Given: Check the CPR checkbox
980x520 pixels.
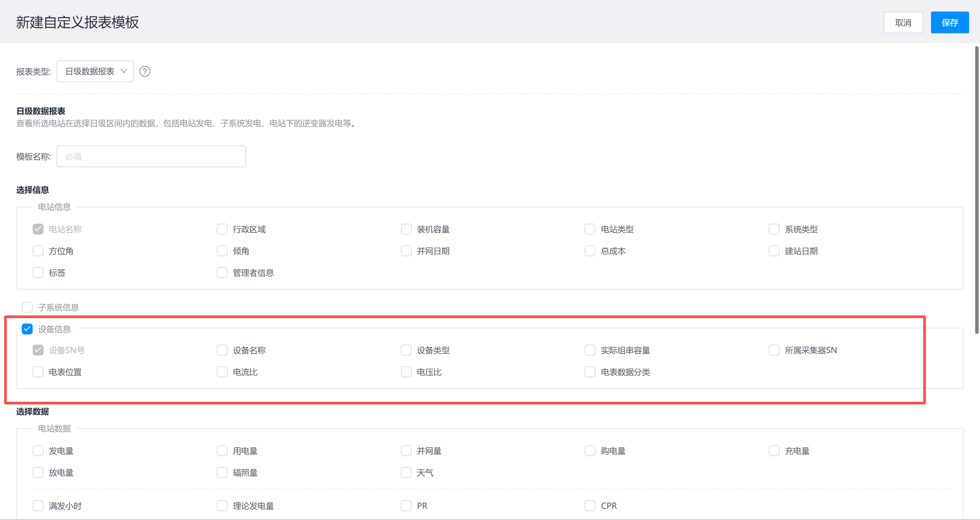Looking at the screenshot, I should point(590,506).
